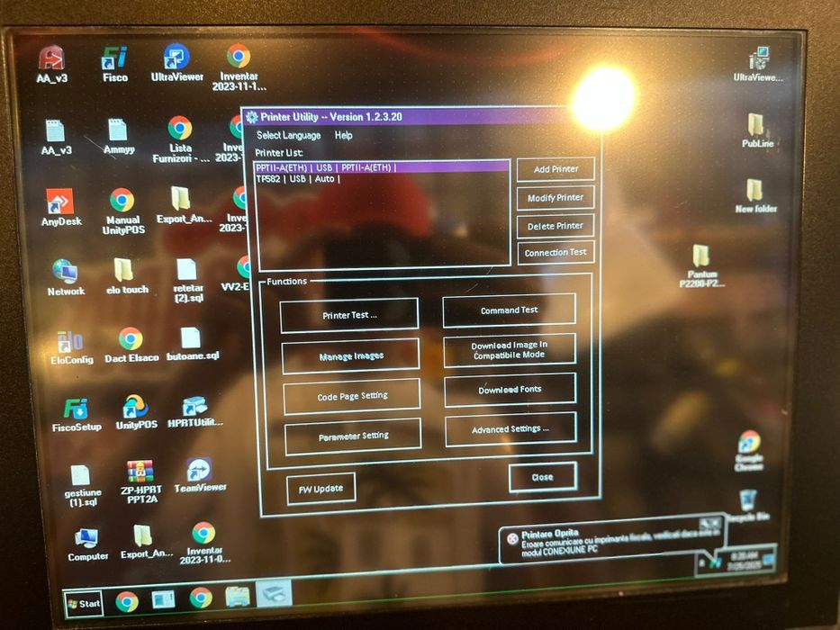Open Inventar 2023-11-0... Chrome shortcut
Image resolution: width=840 pixels, height=630 pixels.
coord(204,544)
